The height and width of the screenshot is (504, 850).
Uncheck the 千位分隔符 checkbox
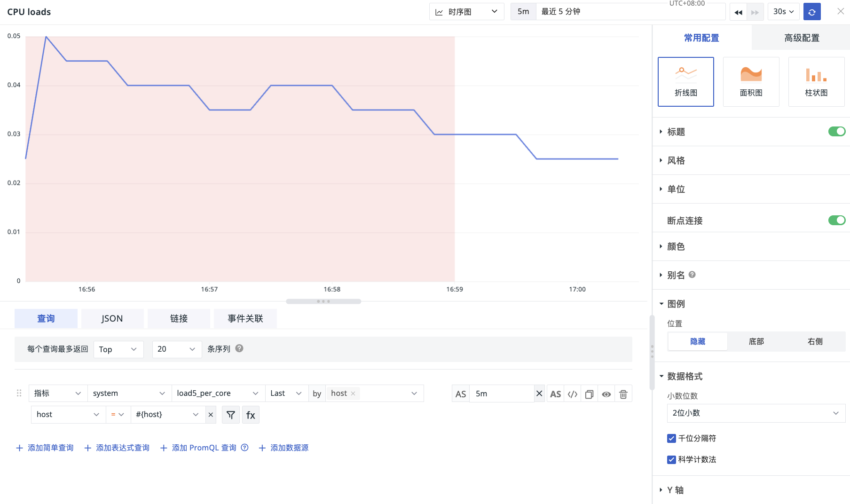[x=671, y=438]
